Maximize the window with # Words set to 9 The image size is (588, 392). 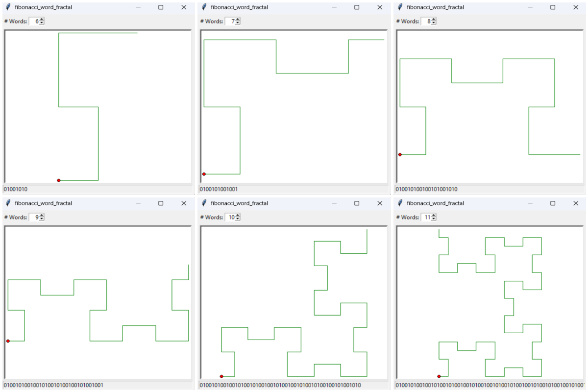click(x=161, y=203)
